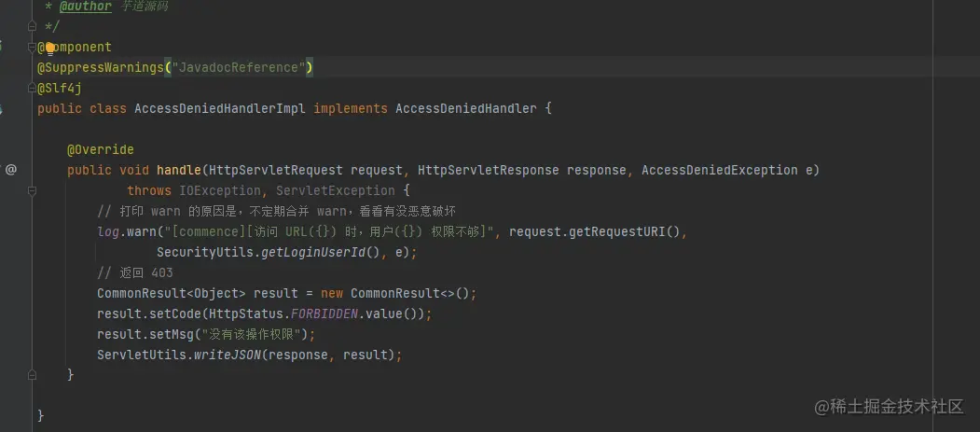The height and width of the screenshot is (432, 980).
Task: Click the HttpServletRequest parameter type
Action: point(276,170)
